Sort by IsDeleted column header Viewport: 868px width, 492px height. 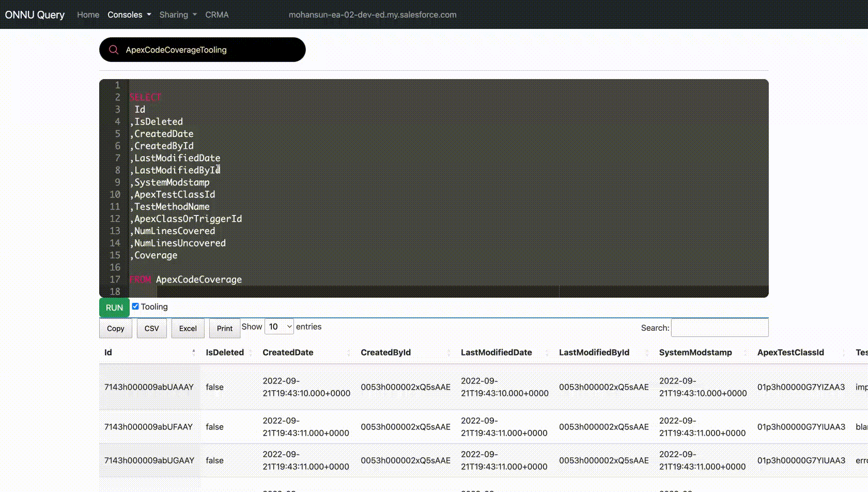pyautogui.click(x=229, y=352)
